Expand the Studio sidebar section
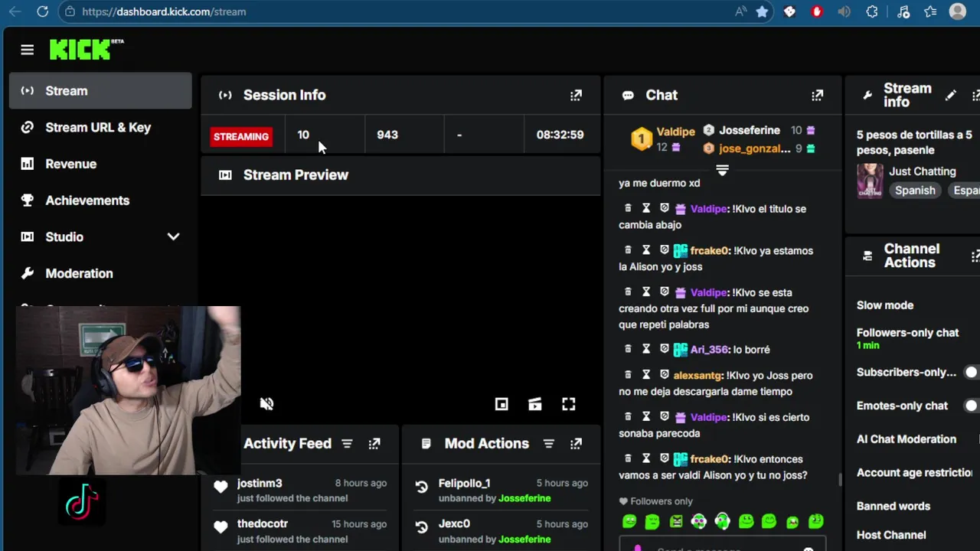 tap(173, 237)
